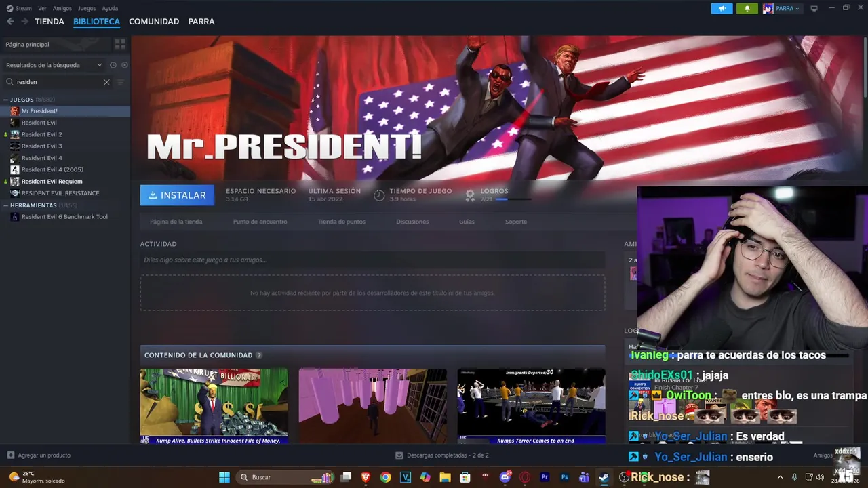868x488 pixels.
Task: Go to the TIENDA tab
Action: (50, 22)
